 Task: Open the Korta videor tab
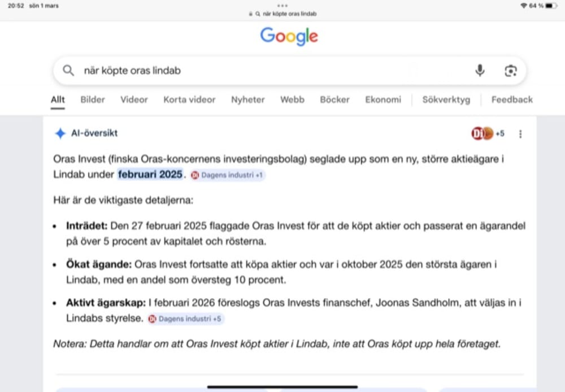189,99
